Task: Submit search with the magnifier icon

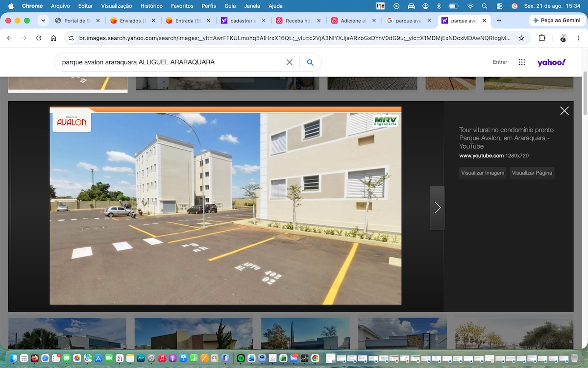Action: tap(310, 62)
